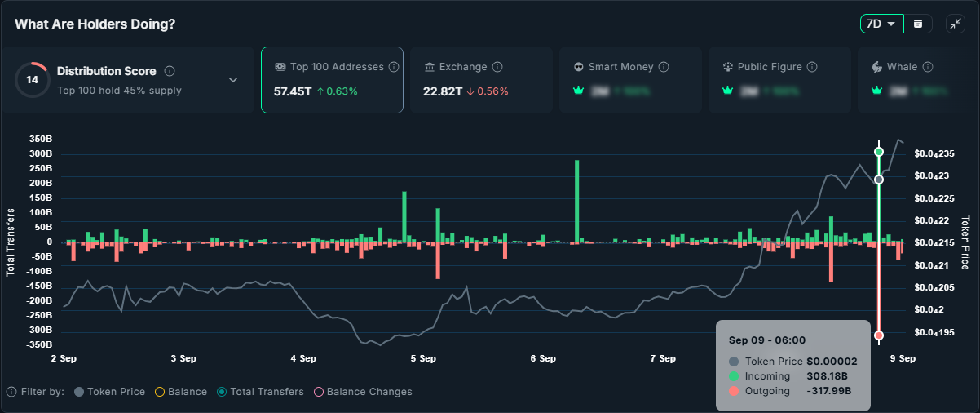Click info icon beside Whale label
This screenshot has width=980, height=413.
point(927,67)
